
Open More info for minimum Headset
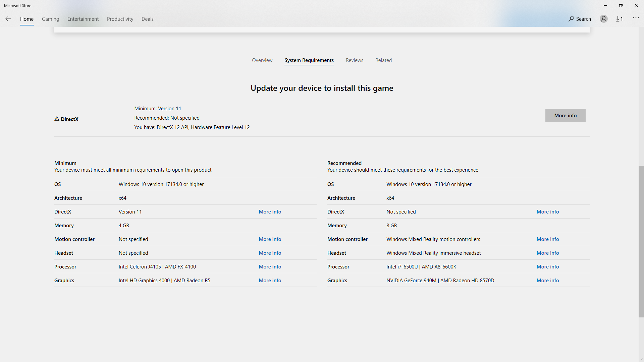click(270, 253)
